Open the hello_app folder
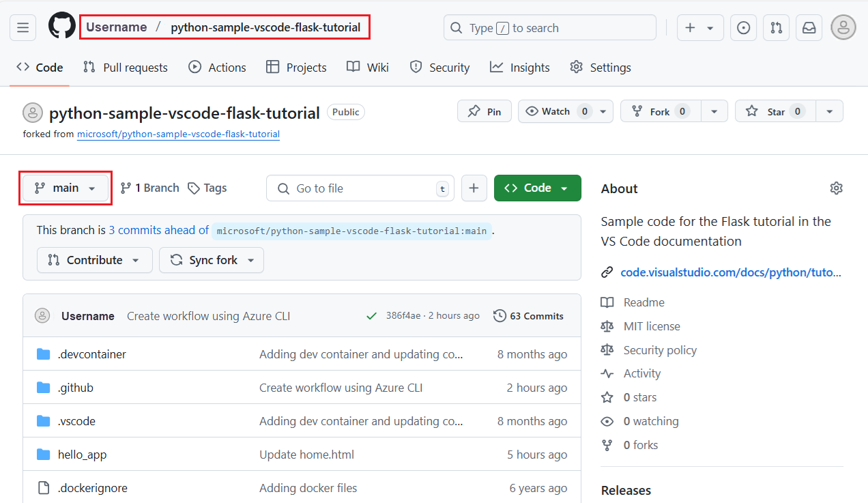Screen dimensions: 868x503 coord(82,454)
